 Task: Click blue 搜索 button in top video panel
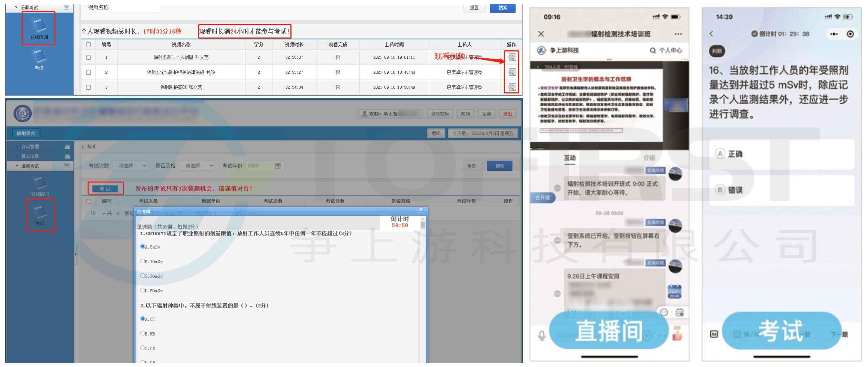[x=502, y=8]
